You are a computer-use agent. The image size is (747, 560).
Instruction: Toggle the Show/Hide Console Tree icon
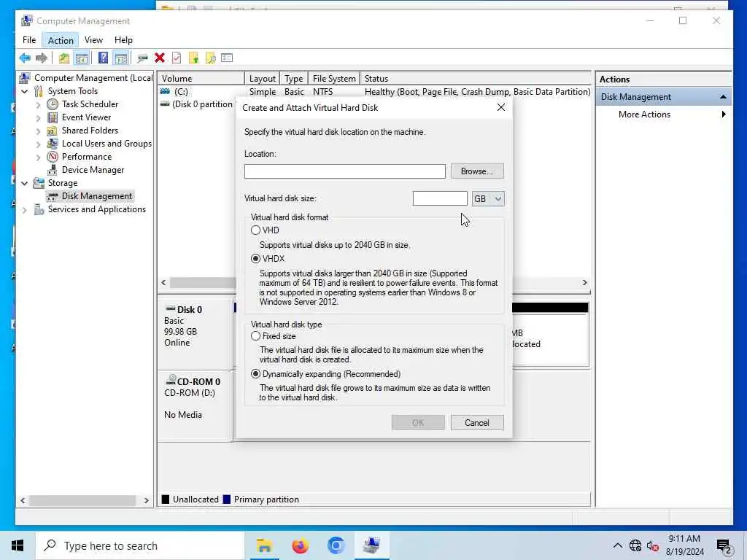click(x=82, y=58)
